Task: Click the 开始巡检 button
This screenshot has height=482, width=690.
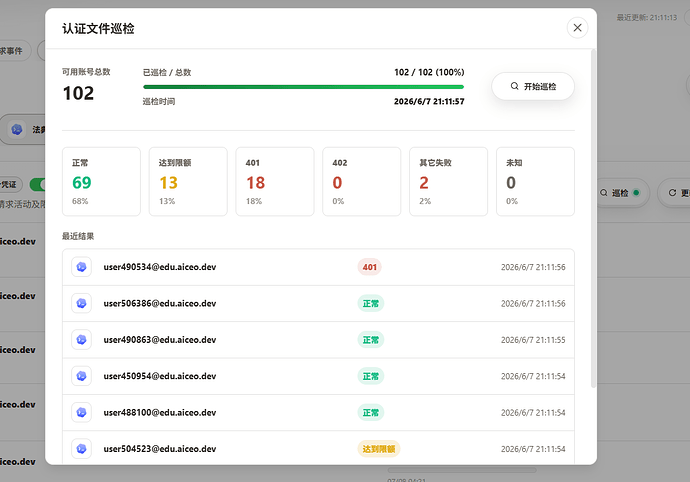Action: [533, 86]
